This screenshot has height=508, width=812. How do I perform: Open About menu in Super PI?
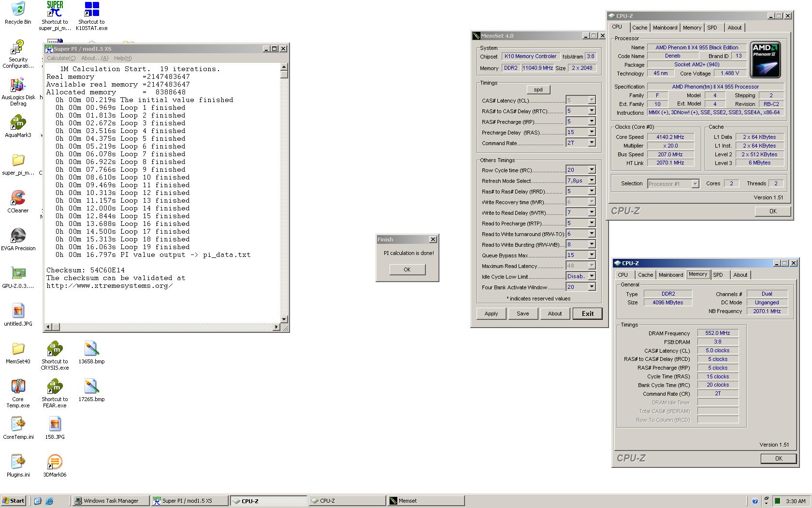coord(95,58)
